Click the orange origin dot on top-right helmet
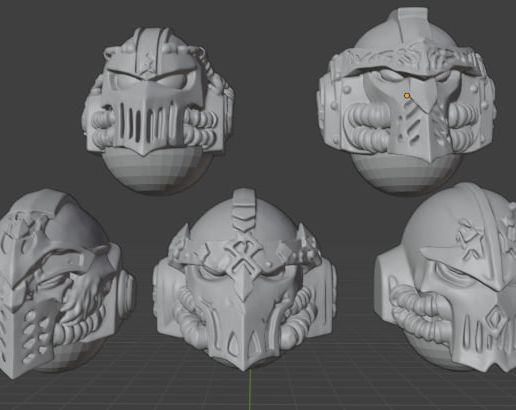The height and width of the screenshot is (410, 516). pos(406,96)
